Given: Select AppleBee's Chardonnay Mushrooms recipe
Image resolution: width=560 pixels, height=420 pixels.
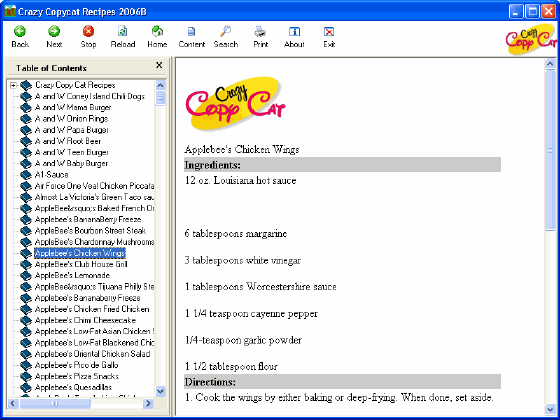Looking at the screenshot, I should 94,242.
